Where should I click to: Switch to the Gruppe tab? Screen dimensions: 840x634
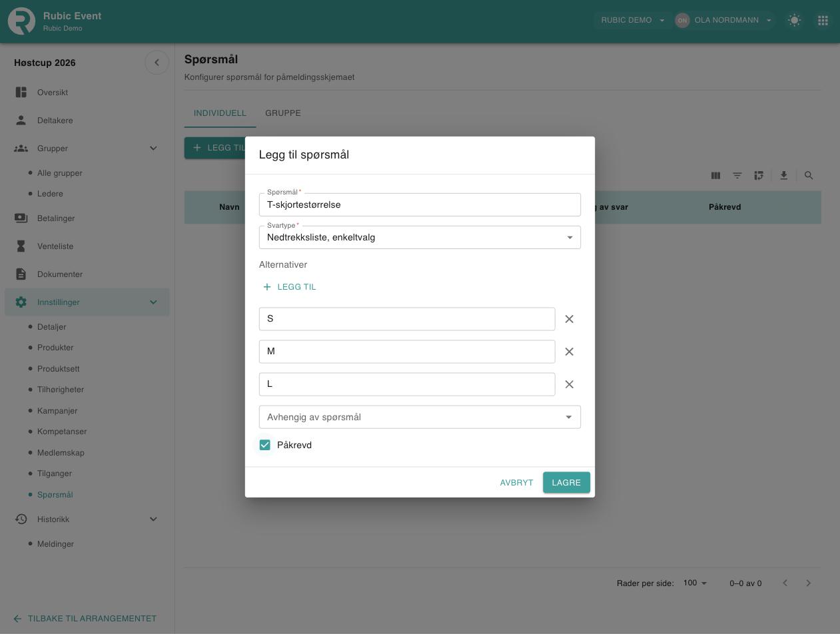pyautogui.click(x=283, y=113)
